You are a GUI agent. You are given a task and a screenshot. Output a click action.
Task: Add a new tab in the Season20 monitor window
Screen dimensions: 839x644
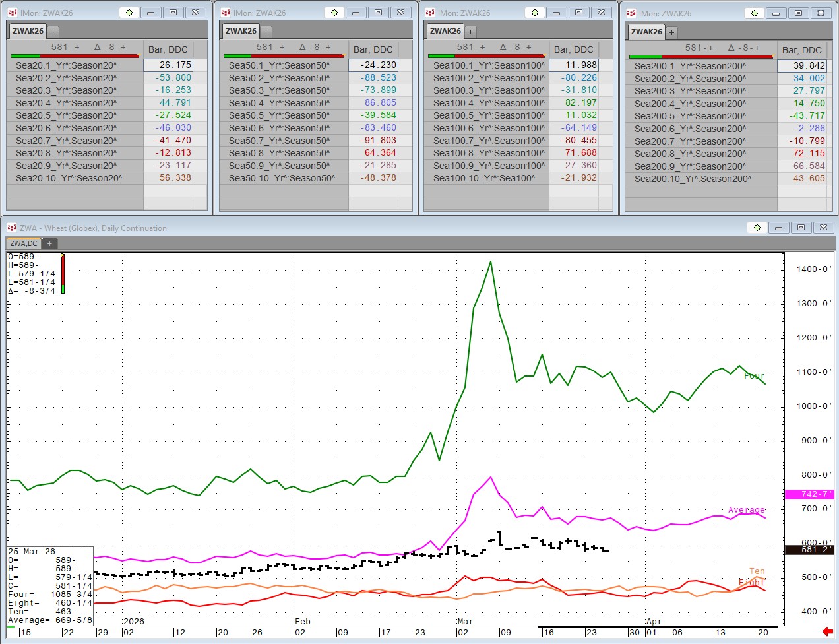tap(53, 32)
